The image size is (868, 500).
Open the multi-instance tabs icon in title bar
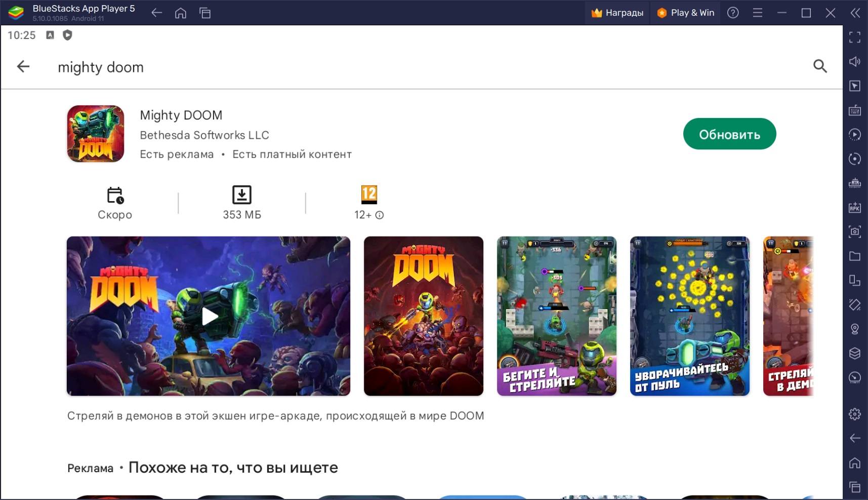coord(205,13)
